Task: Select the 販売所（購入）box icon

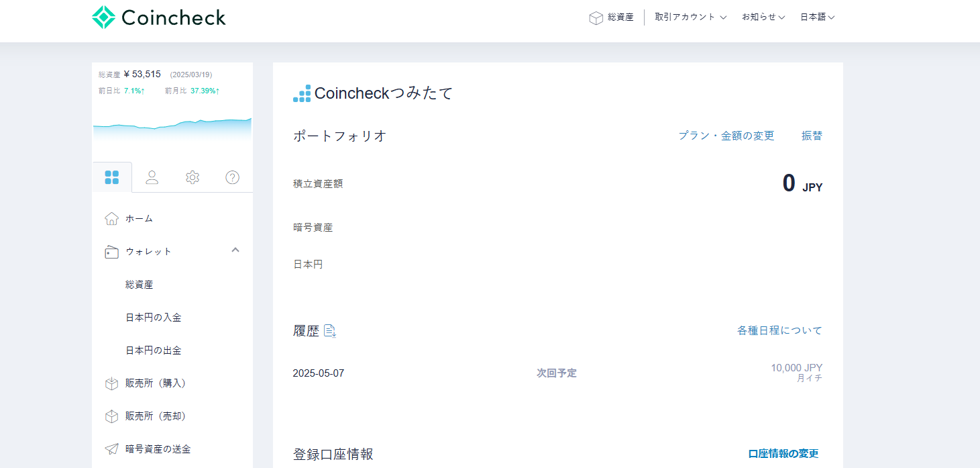Action: pos(111,383)
